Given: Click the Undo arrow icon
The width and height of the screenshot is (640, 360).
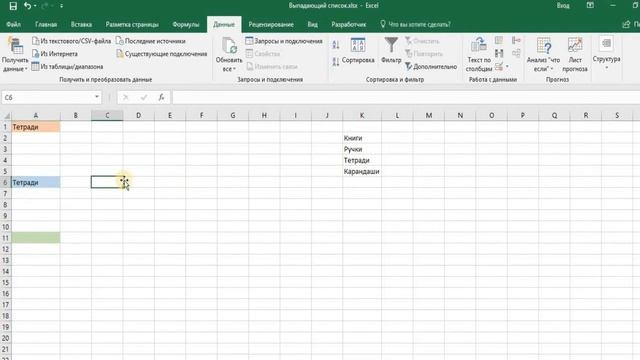Looking at the screenshot, I should tap(27, 6).
